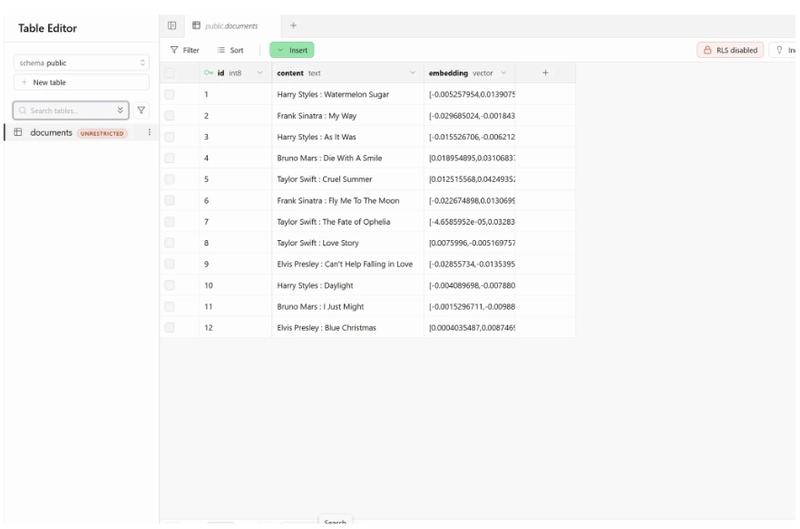Open the schema public dropdown

pos(82,63)
